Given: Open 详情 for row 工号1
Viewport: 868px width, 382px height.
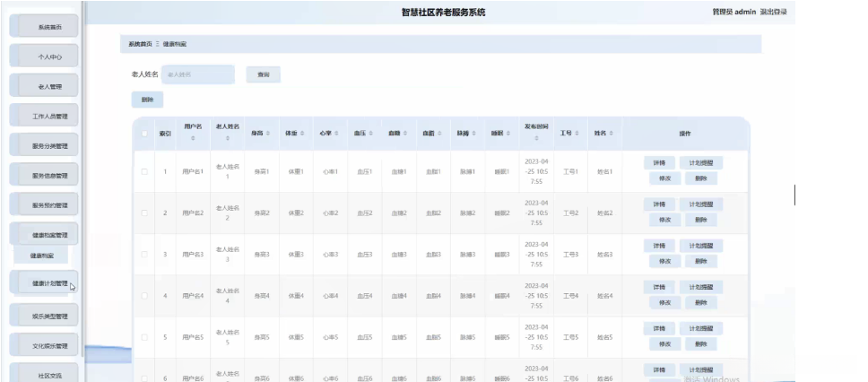Looking at the screenshot, I should [659, 163].
